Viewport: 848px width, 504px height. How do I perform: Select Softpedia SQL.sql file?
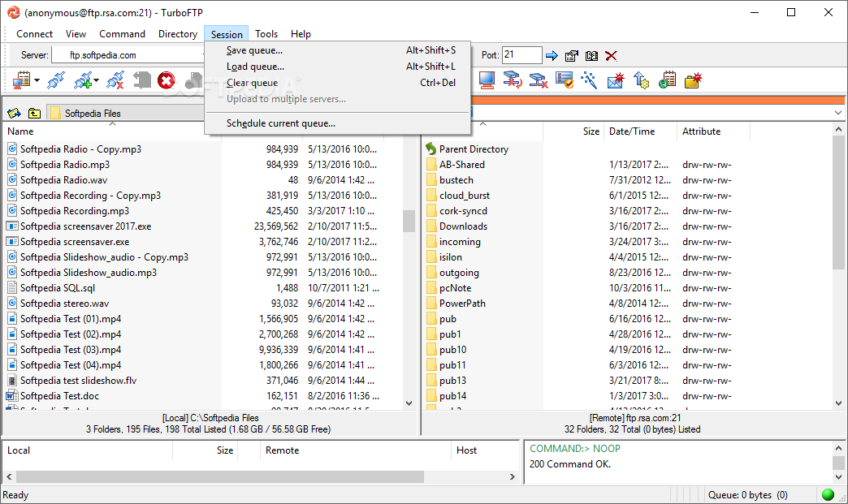click(58, 288)
